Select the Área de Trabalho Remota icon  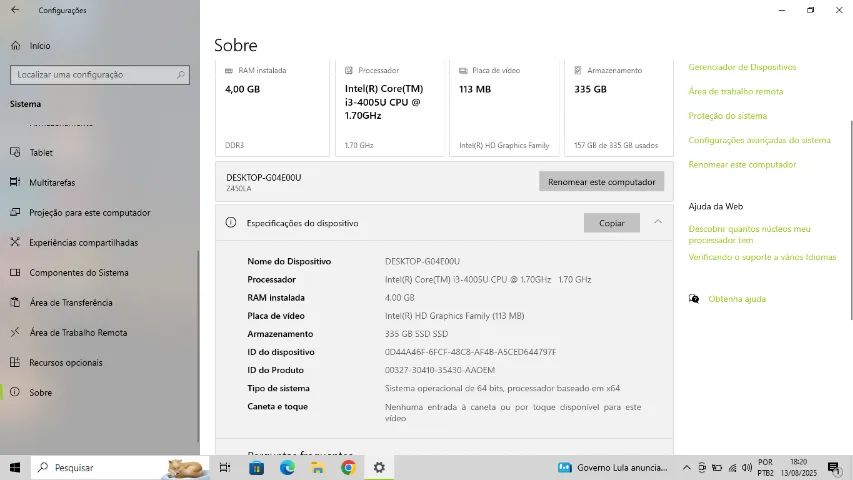coord(15,332)
